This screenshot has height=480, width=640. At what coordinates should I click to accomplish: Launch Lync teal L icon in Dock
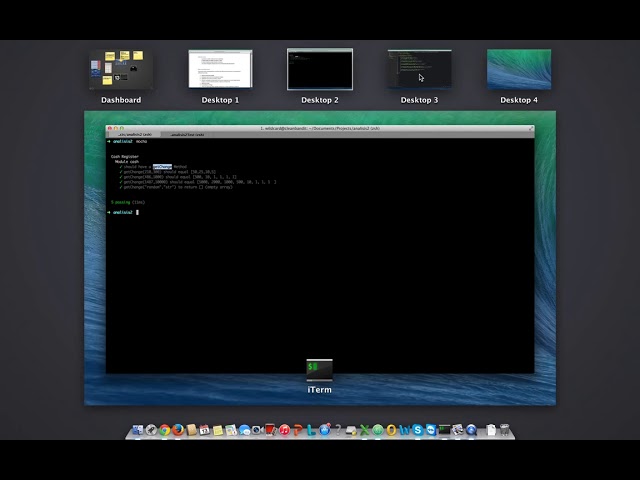311,430
